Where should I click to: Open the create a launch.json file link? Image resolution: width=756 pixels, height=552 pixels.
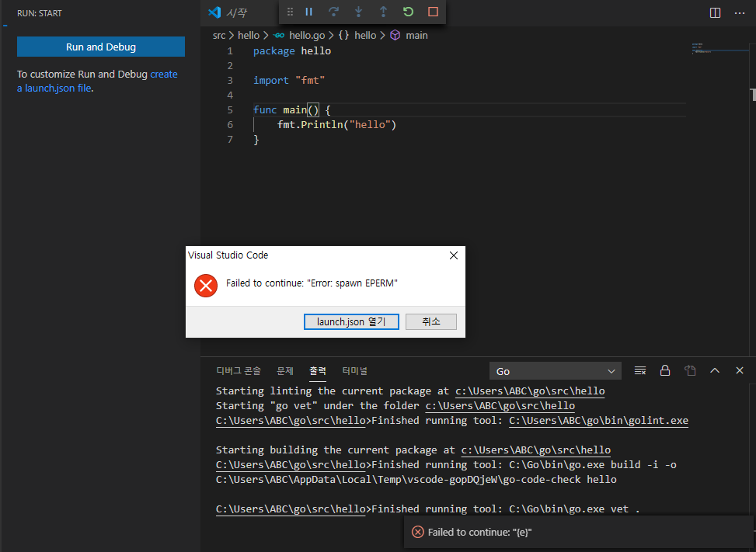point(54,88)
